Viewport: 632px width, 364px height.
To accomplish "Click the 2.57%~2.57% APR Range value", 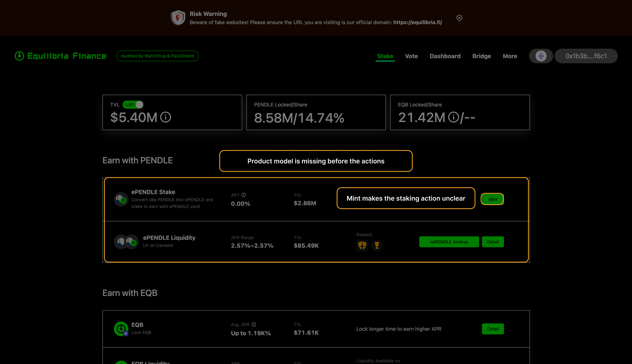I will (x=252, y=245).
